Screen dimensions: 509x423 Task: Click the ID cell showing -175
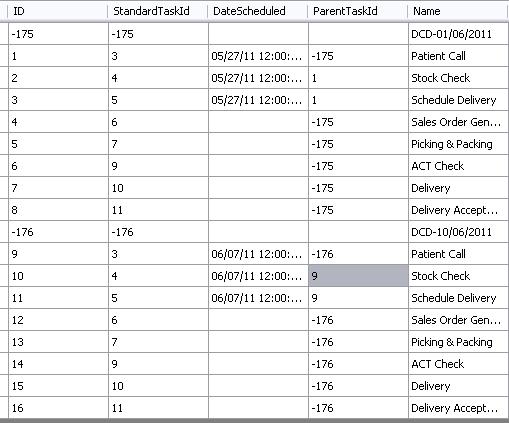[58, 34]
